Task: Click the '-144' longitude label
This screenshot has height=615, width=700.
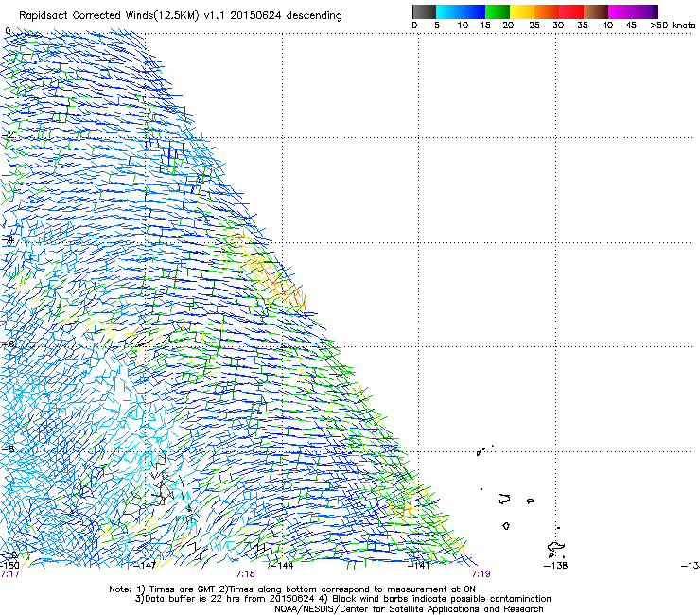Action: 282,566
